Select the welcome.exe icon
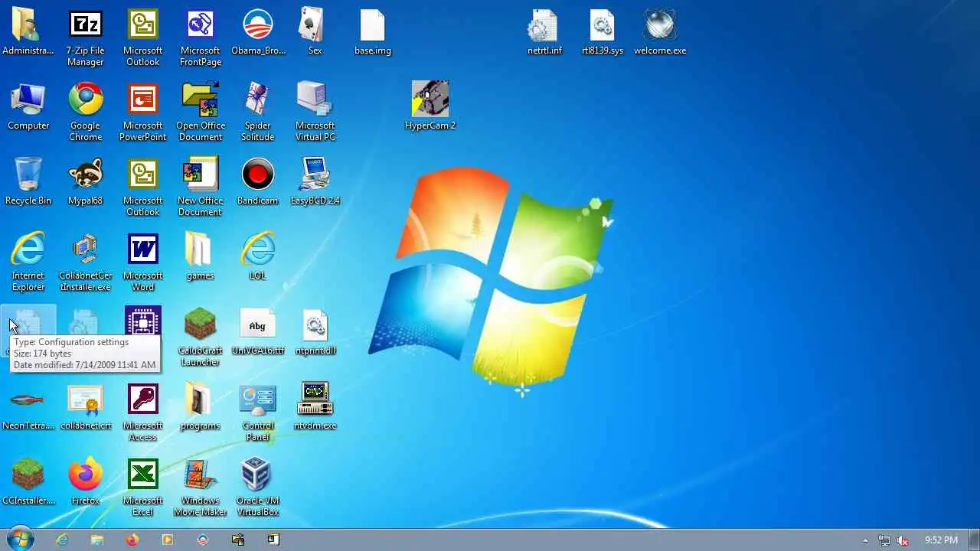The width and height of the screenshot is (980, 551). click(660, 33)
